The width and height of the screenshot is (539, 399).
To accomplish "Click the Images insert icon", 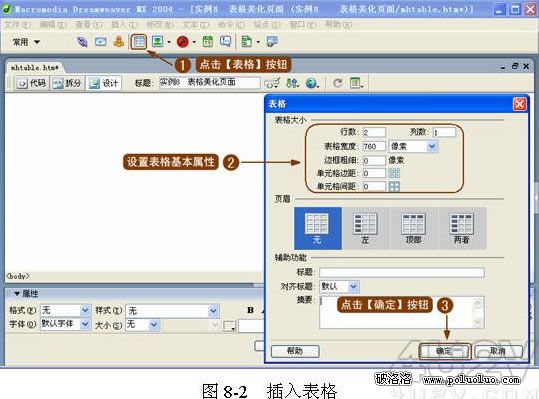I will tap(157, 42).
